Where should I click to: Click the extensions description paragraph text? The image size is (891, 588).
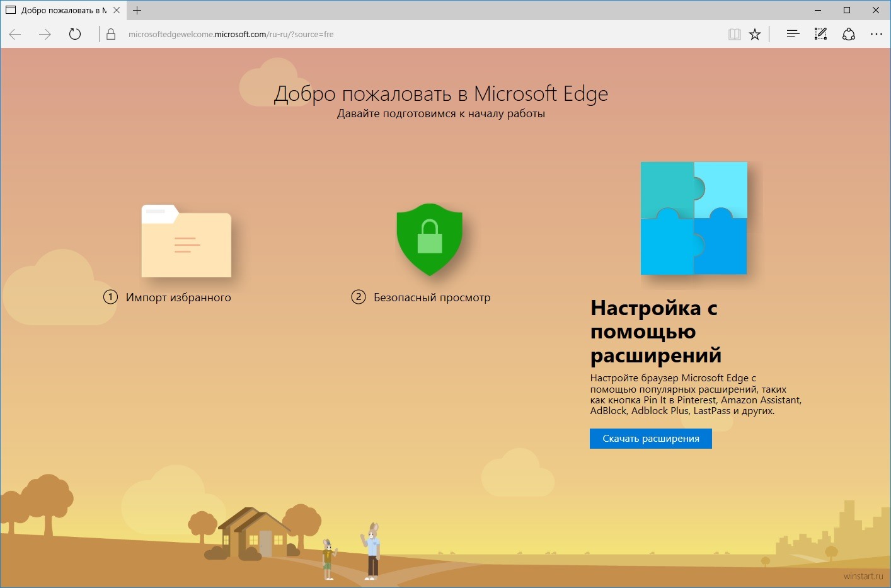click(696, 395)
